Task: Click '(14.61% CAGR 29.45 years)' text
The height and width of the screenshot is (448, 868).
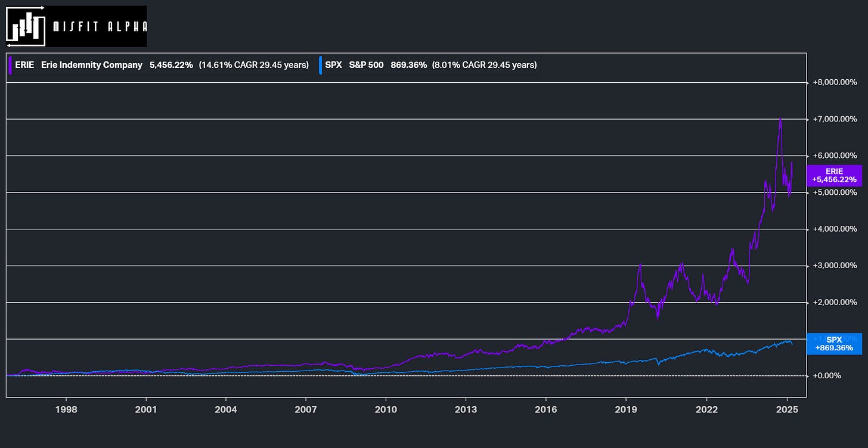Action: pos(253,64)
